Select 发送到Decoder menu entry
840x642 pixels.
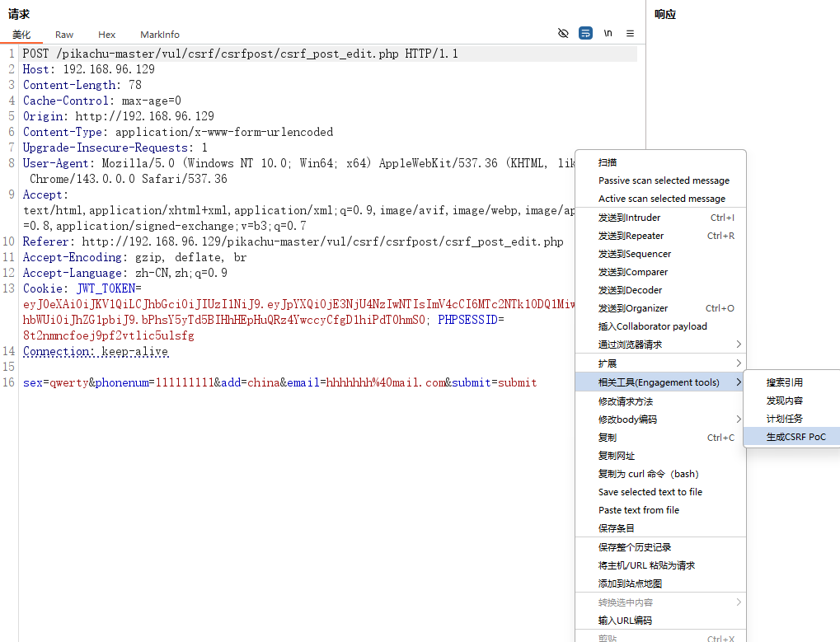click(x=660, y=290)
